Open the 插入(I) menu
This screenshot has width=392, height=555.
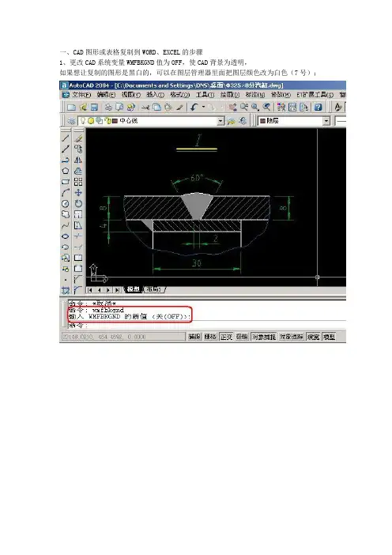[156, 95]
